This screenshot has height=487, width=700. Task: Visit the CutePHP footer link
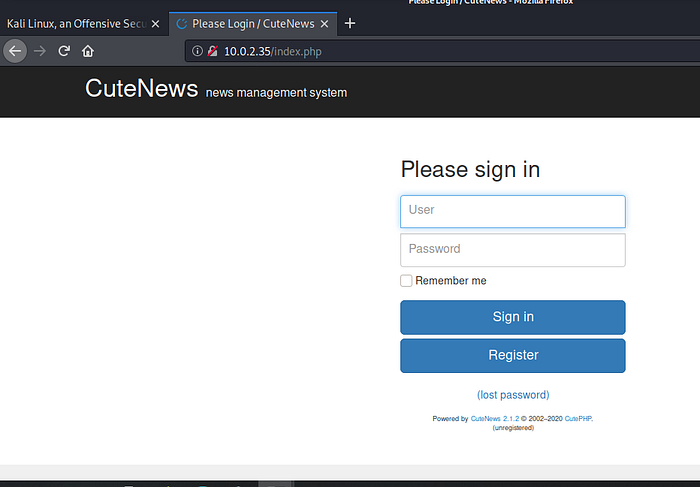tap(578, 419)
